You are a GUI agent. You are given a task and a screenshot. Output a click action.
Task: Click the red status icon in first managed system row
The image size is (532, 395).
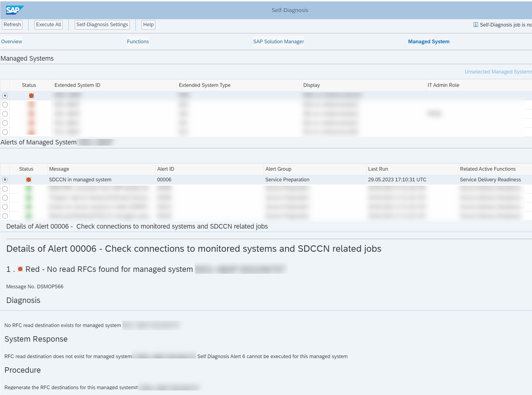coord(31,96)
